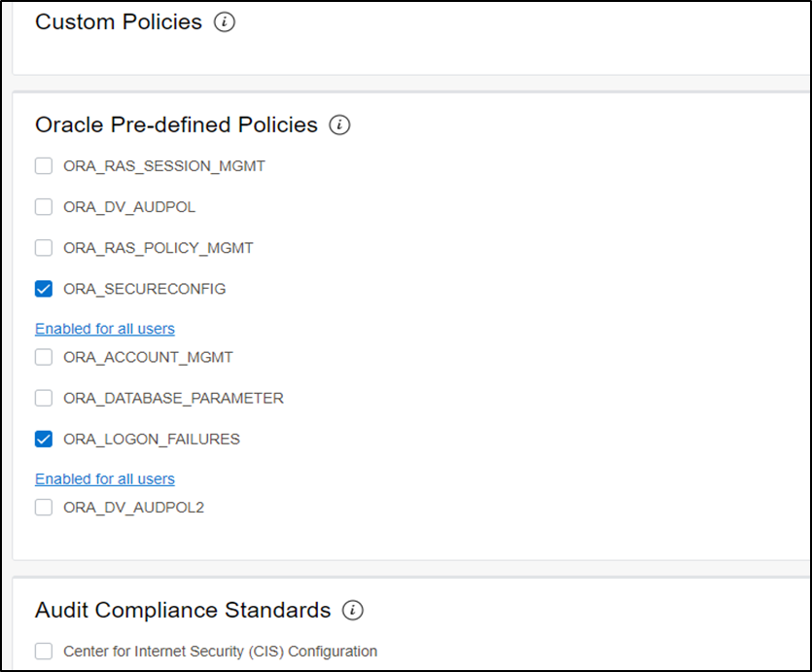This screenshot has width=812, height=672.
Task: Click the ORA_LOGON_FAILURES label text
Action: (x=152, y=439)
